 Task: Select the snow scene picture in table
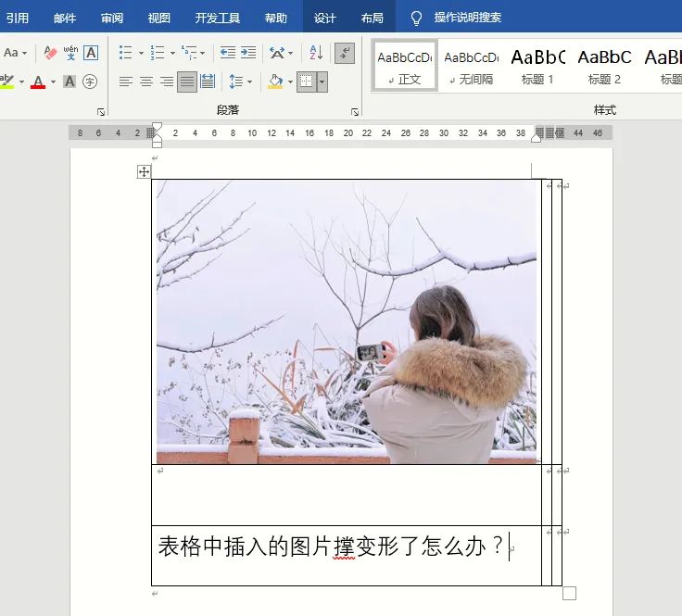click(x=347, y=321)
